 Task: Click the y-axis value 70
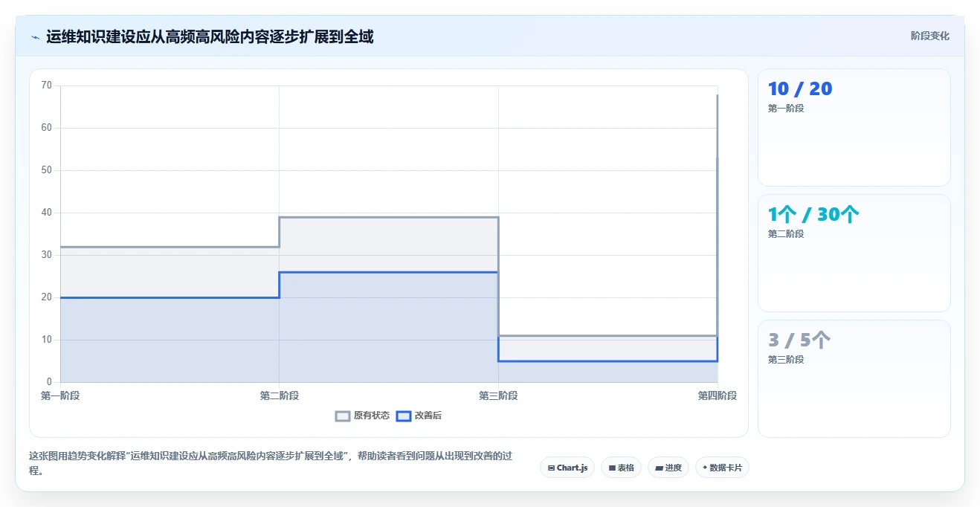[x=47, y=85]
